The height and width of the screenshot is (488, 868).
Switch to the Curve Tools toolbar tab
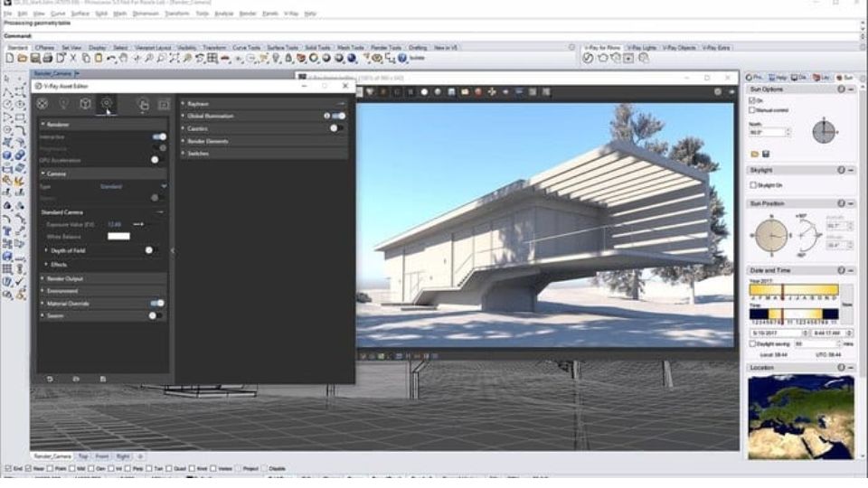coord(246,48)
